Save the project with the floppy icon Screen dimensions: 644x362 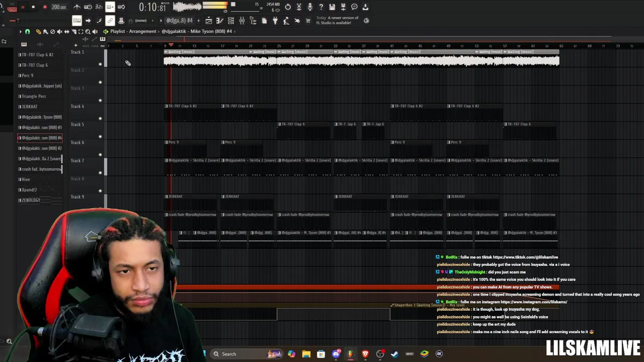(332, 7)
